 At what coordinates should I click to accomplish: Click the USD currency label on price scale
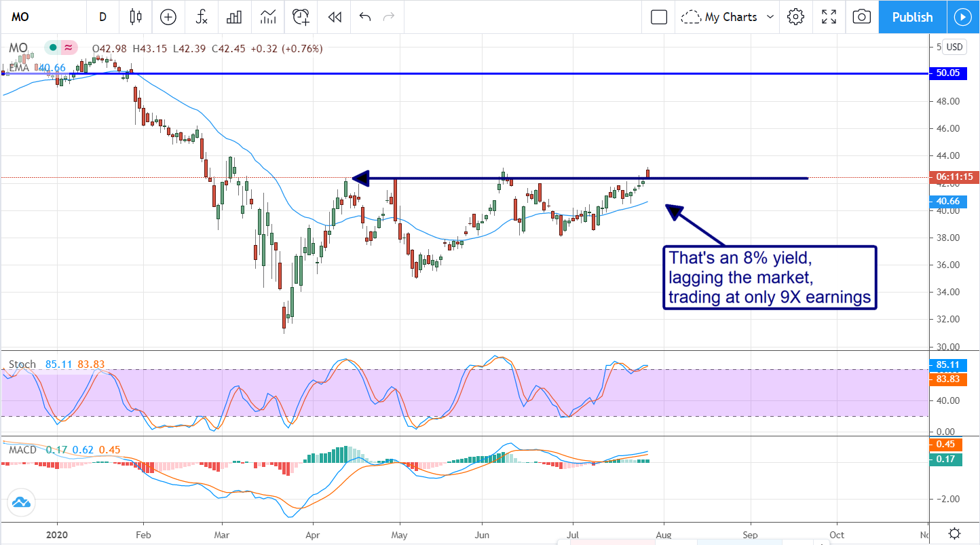(x=954, y=47)
